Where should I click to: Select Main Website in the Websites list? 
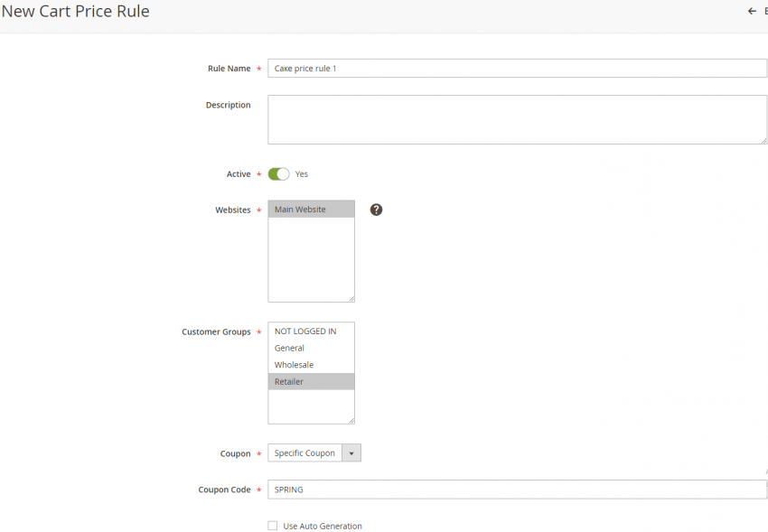point(311,209)
